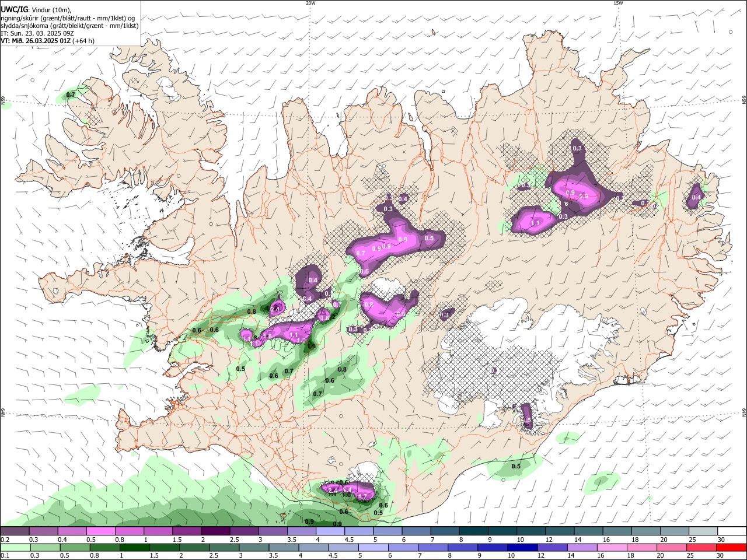Viewport: 747px width, 560px height.
Task: Click the 'VT: Mið. 26.03.2025 01Z' valid time
Action: [x=36, y=41]
